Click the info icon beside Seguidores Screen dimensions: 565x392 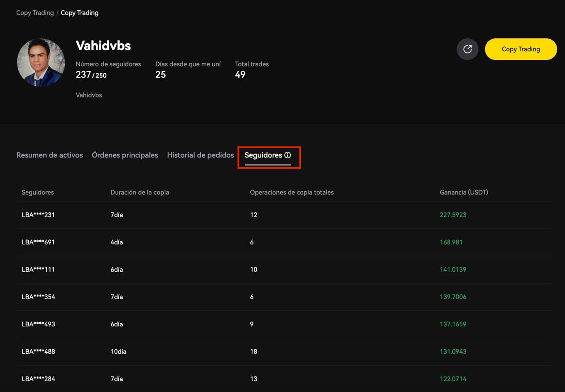(288, 155)
